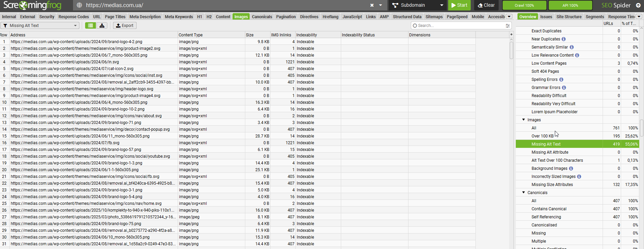
Task: Select Self Referencing under Canonicals
Action: click(577, 217)
